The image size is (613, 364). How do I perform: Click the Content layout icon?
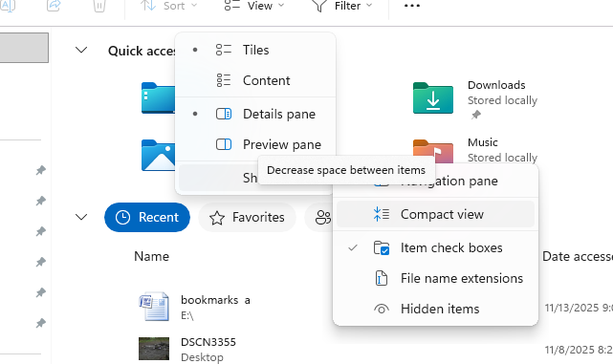224,80
